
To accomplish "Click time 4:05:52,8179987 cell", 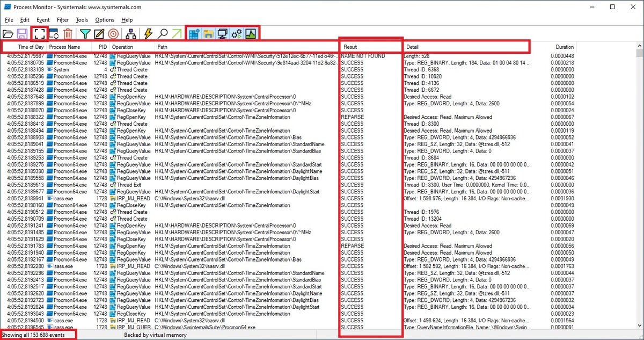I will coord(25,56).
